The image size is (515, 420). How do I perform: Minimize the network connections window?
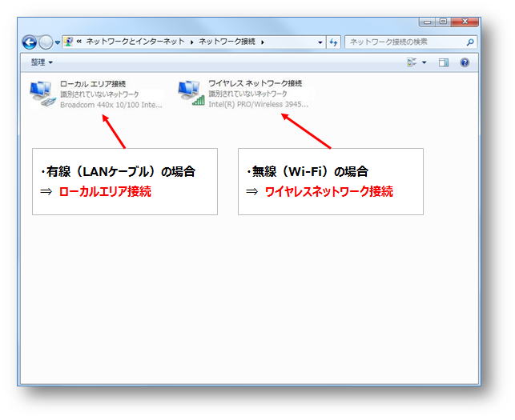pos(428,22)
